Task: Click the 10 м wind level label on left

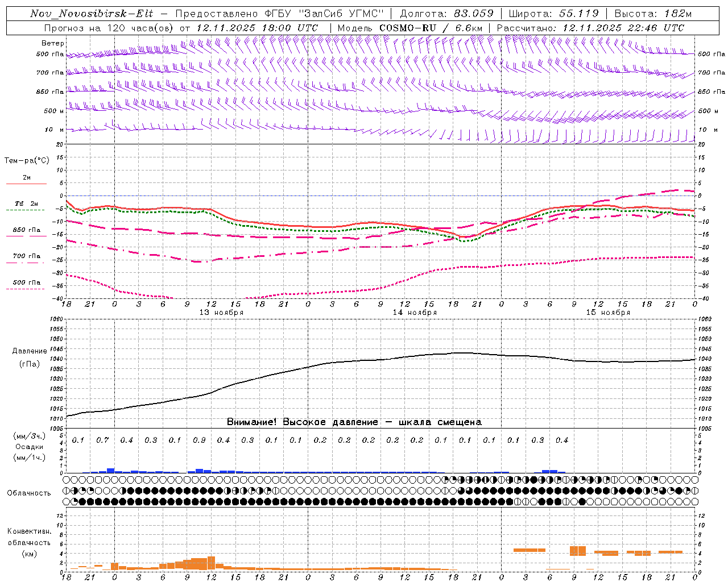Action: click(55, 130)
